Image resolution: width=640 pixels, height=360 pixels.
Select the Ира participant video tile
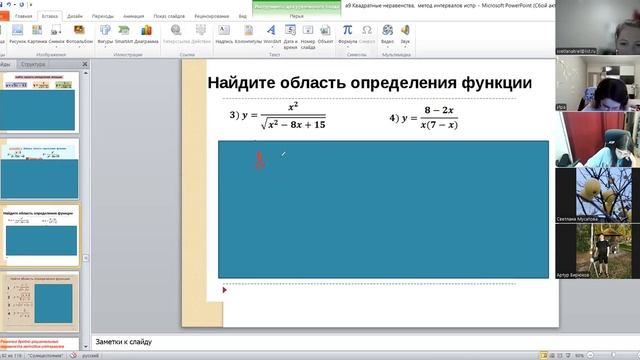(598, 83)
